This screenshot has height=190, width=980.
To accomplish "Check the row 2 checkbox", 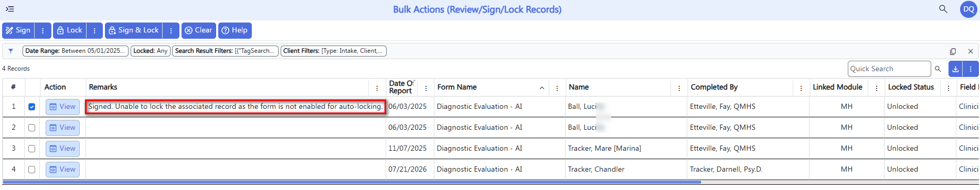I will click(32, 128).
